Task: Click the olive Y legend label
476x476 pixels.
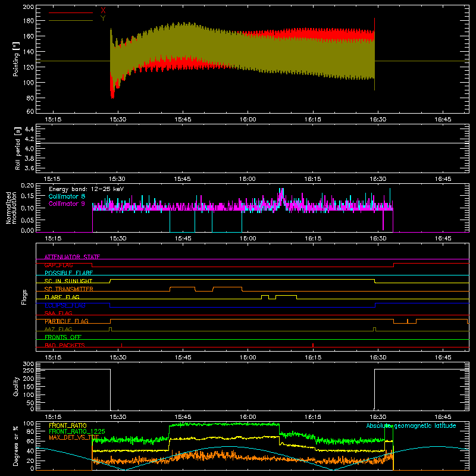Action: coord(103,18)
